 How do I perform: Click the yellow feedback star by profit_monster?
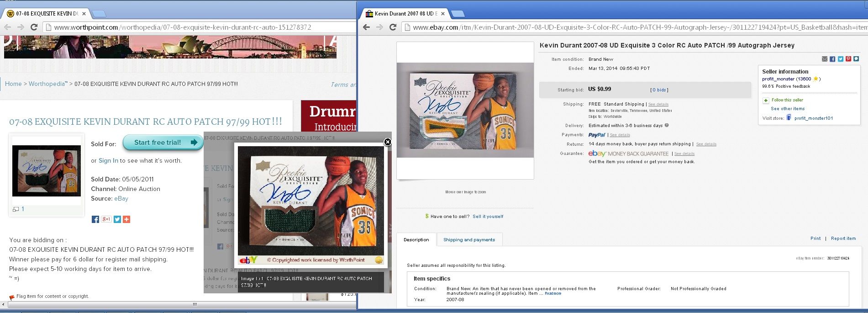click(815, 79)
